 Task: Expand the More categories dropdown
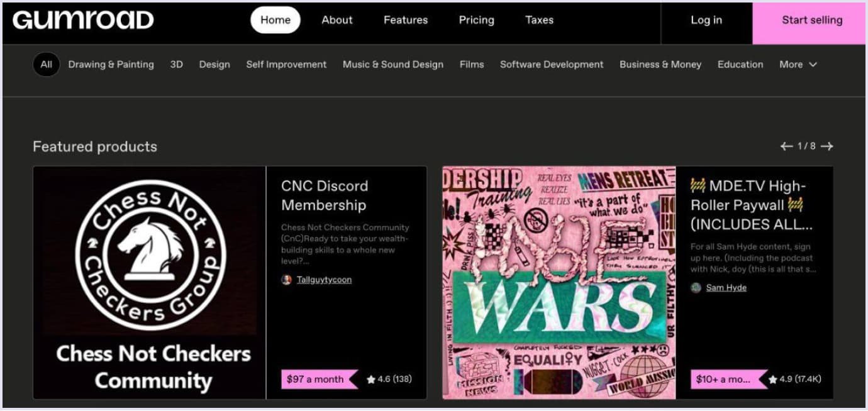coord(798,64)
